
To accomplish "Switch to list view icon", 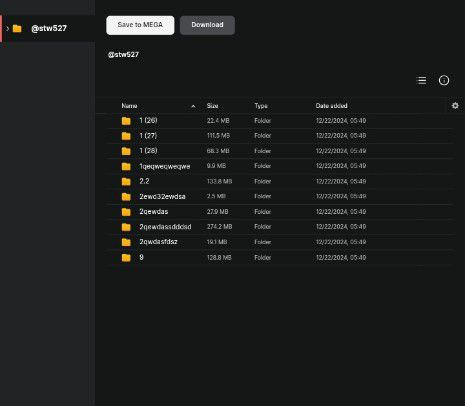I will (422, 80).
